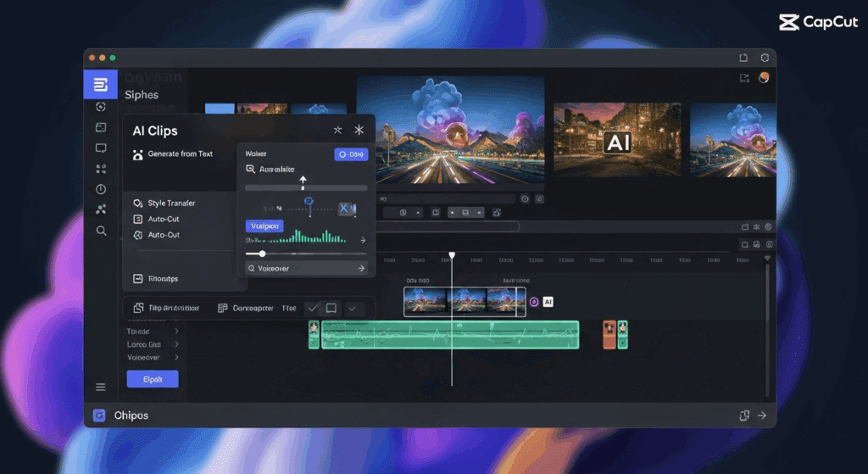Click the asterisk icon in AI Clips header

pos(359,130)
